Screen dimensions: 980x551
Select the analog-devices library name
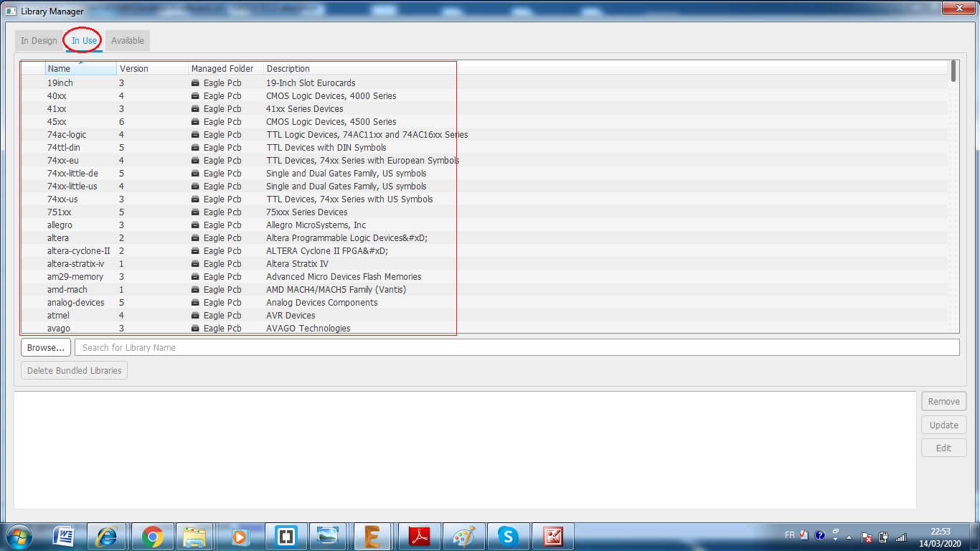click(x=76, y=303)
